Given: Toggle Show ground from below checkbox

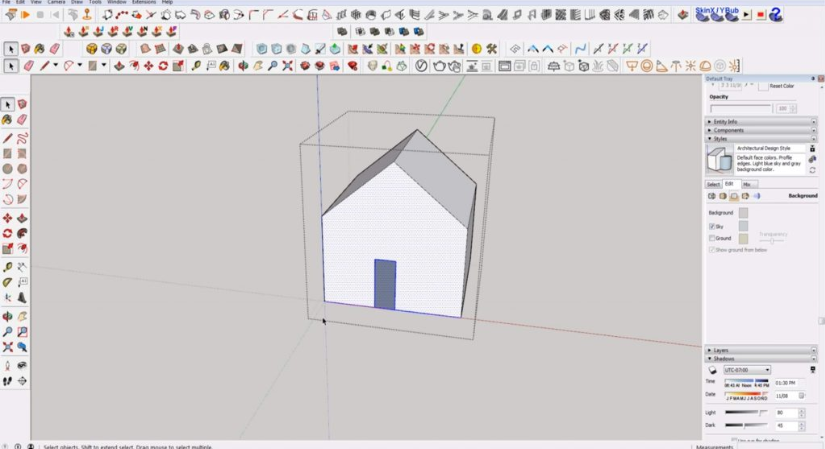Looking at the screenshot, I should tap(712, 250).
